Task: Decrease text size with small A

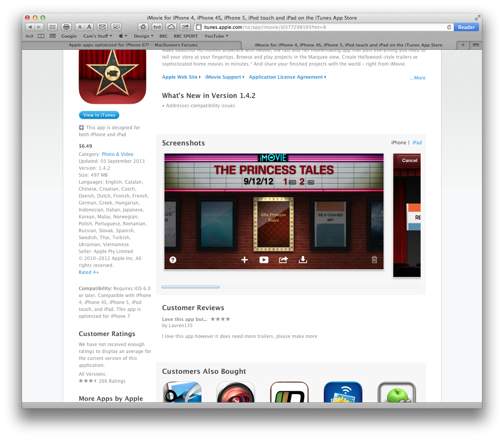Action: pos(79,27)
